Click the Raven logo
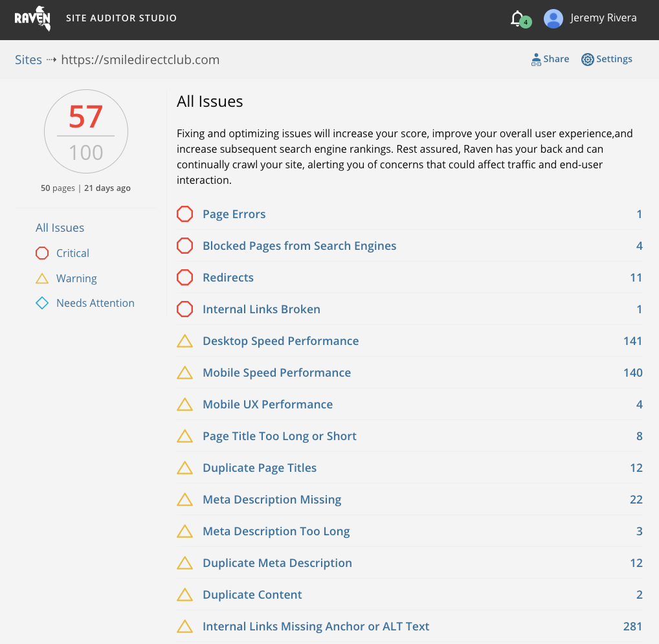659x644 pixels. [33, 19]
